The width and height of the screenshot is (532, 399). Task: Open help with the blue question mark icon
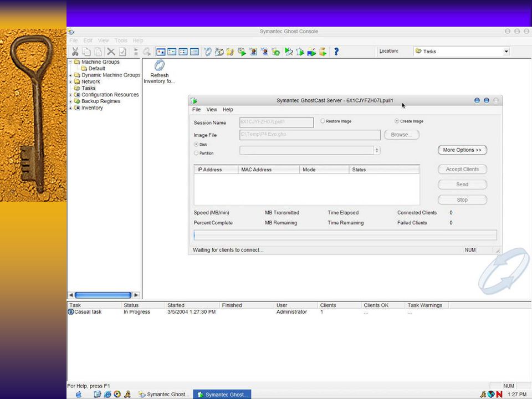tap(336, 52)
